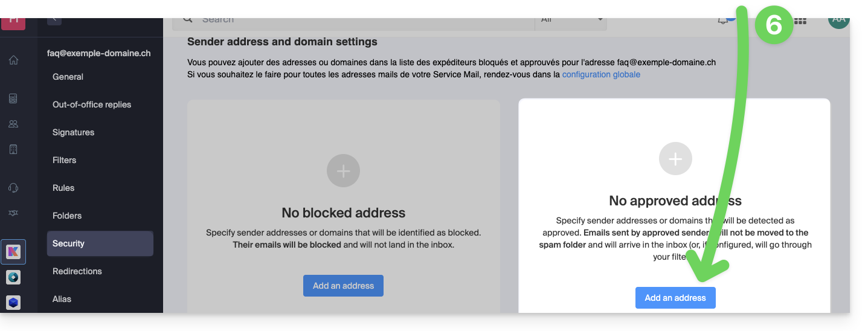Open the blue cube app icon

[x=13, y=302]
